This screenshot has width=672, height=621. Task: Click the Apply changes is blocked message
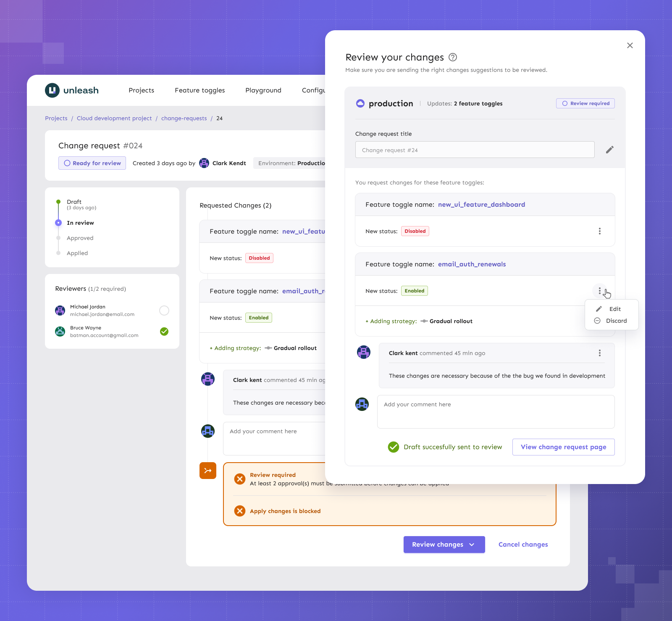285,511
